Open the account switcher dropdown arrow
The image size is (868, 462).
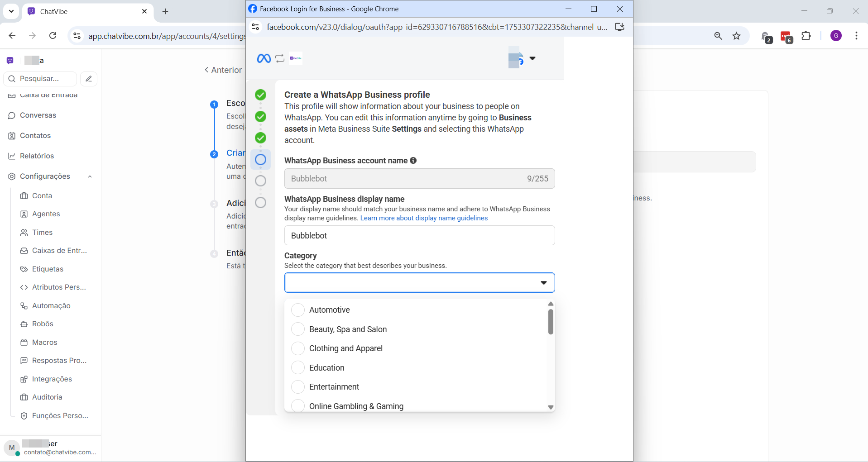pyautogui.click(x=532, y=58)
